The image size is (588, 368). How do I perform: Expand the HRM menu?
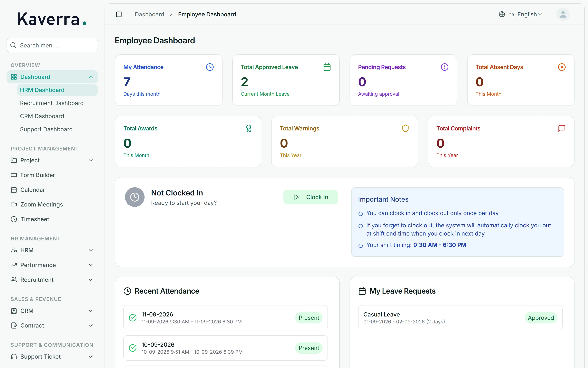coord(52,250)
